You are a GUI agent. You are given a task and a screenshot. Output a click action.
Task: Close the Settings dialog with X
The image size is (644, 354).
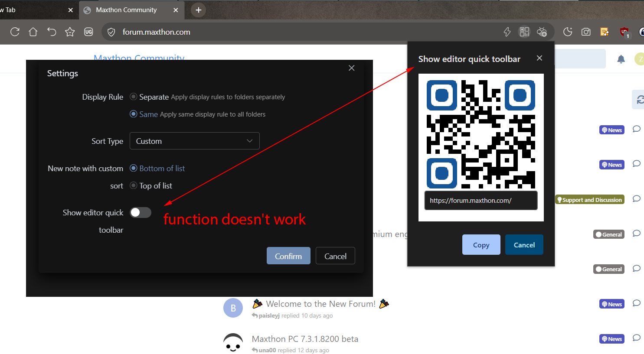[352, 68]
